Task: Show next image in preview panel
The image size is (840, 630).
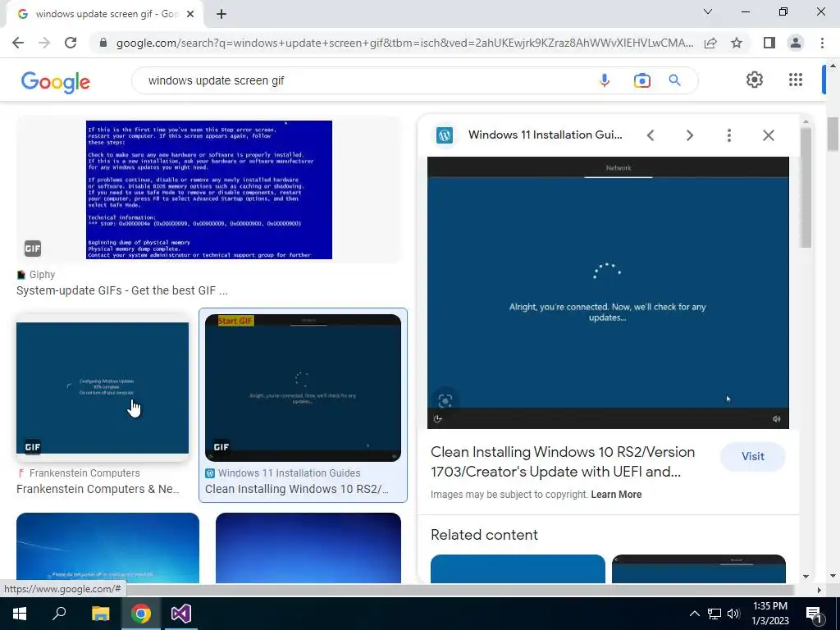Action: (689, 135)
